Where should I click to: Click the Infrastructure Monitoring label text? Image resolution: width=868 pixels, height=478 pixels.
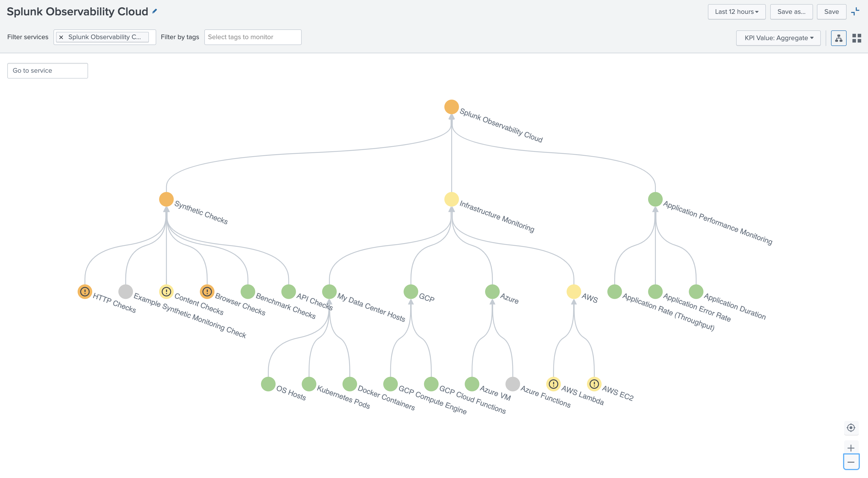coord(497,217)
